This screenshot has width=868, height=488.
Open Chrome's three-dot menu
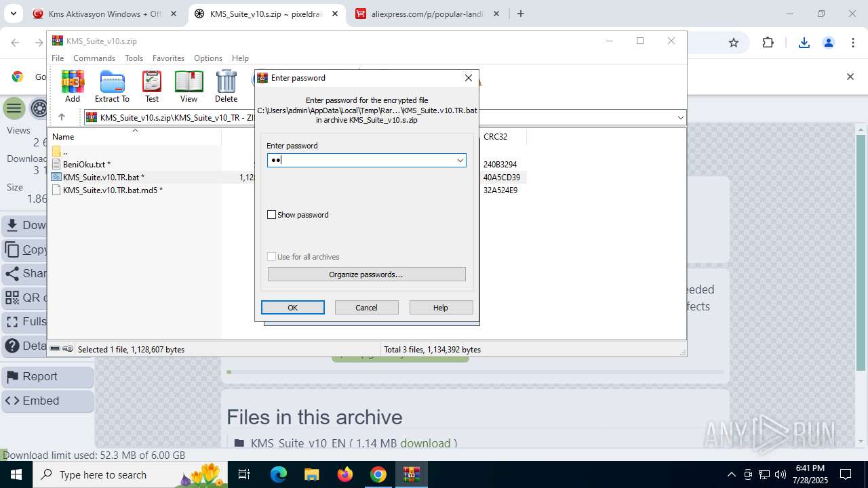pyautogui.click(x=852, y=43)
